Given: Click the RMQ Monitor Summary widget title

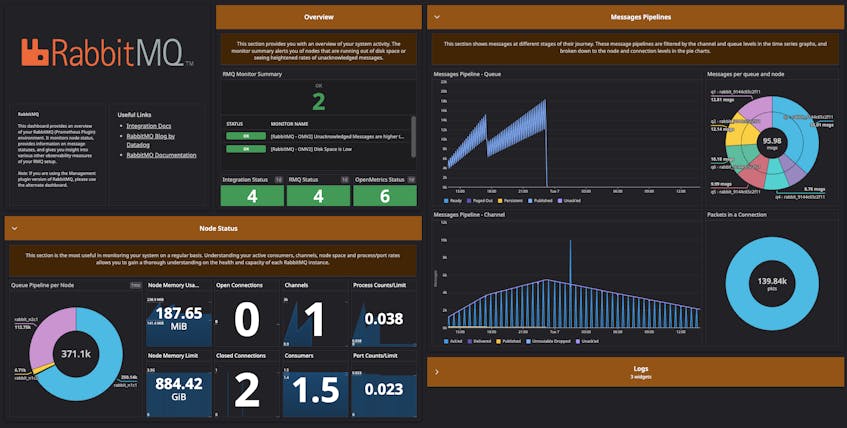Looking at the screenshot, I should pos(252,74).
